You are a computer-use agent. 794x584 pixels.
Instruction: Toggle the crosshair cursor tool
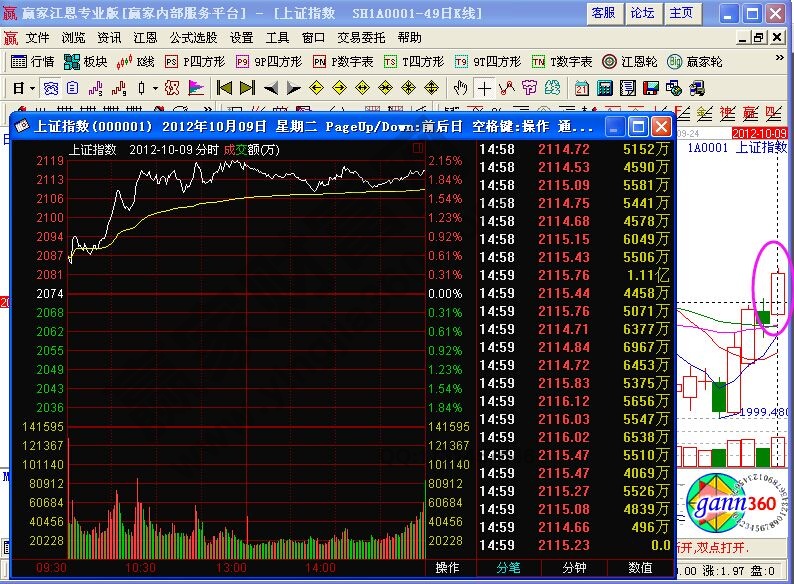click(483, 88)
